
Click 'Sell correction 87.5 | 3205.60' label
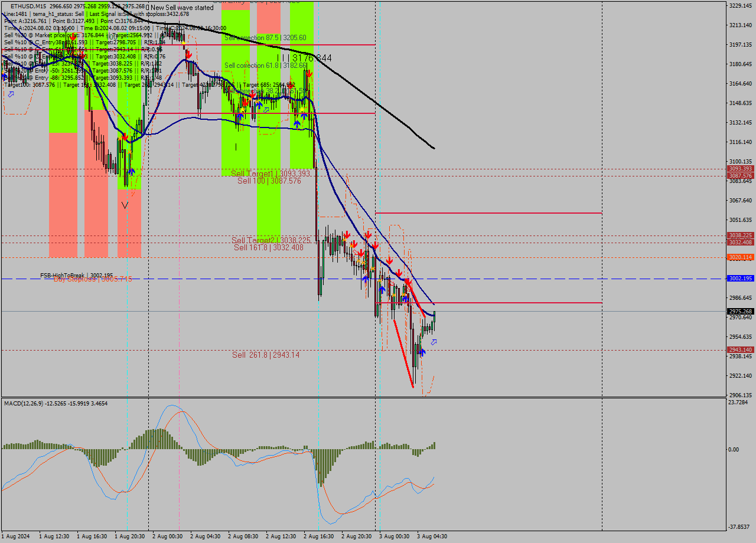coord(265,38)
